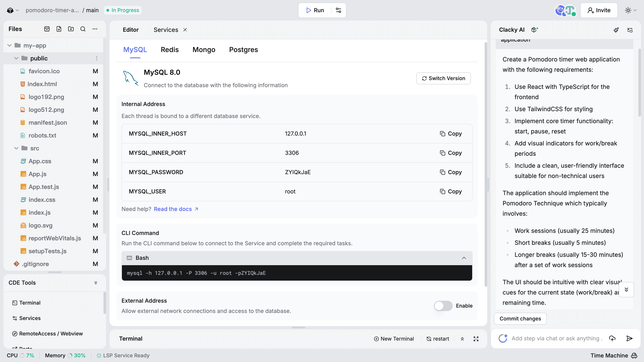Click the Invite button
644x362 pixels.
599,10
